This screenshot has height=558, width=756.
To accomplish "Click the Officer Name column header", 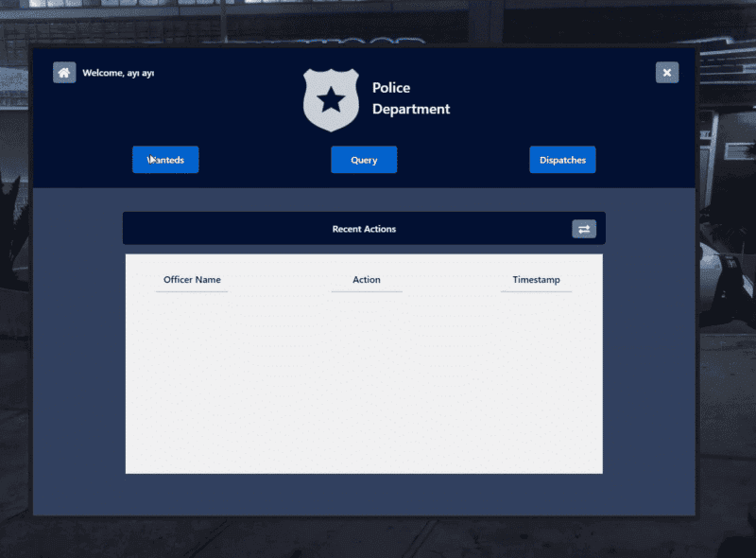I will pyautogui.click(x=192, y=280).
